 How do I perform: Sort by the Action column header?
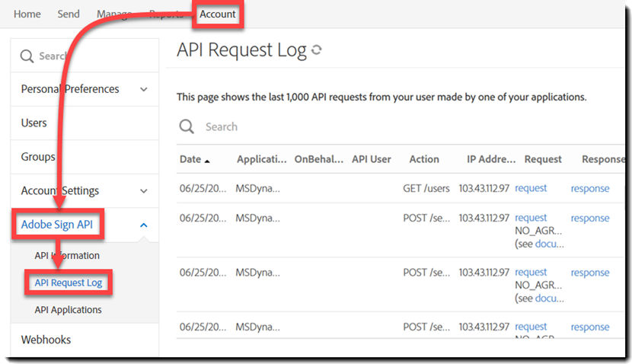tap(424, 159)
